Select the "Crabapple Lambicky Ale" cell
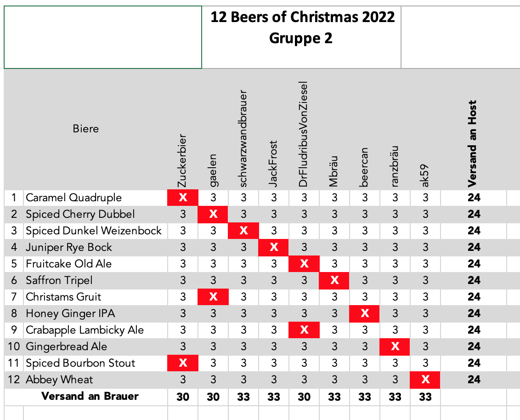Image resolution: width=520 pixels, height=420 pixels. click(x=85, y=330)
